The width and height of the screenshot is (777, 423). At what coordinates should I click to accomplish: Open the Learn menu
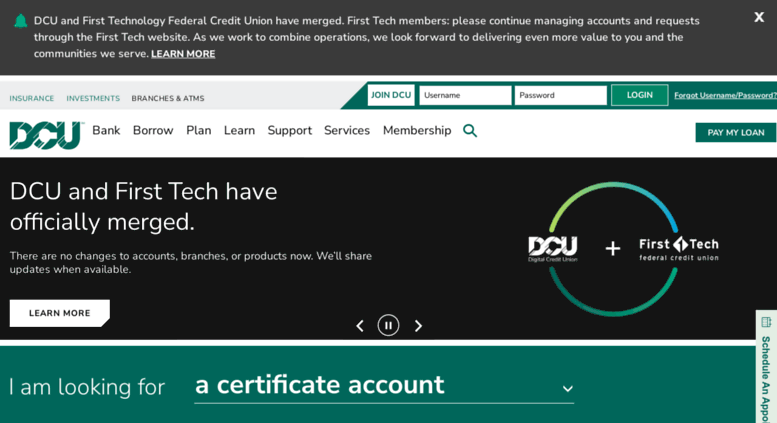coord(239,130)
